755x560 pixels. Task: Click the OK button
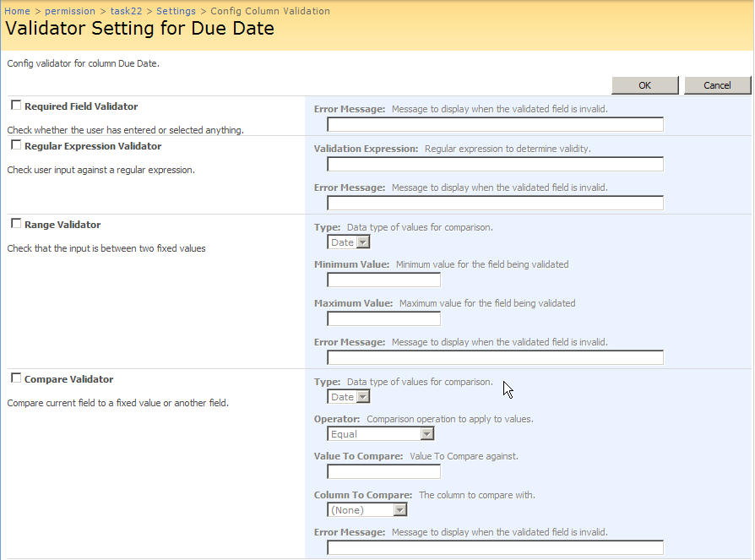tap(644, 85)
